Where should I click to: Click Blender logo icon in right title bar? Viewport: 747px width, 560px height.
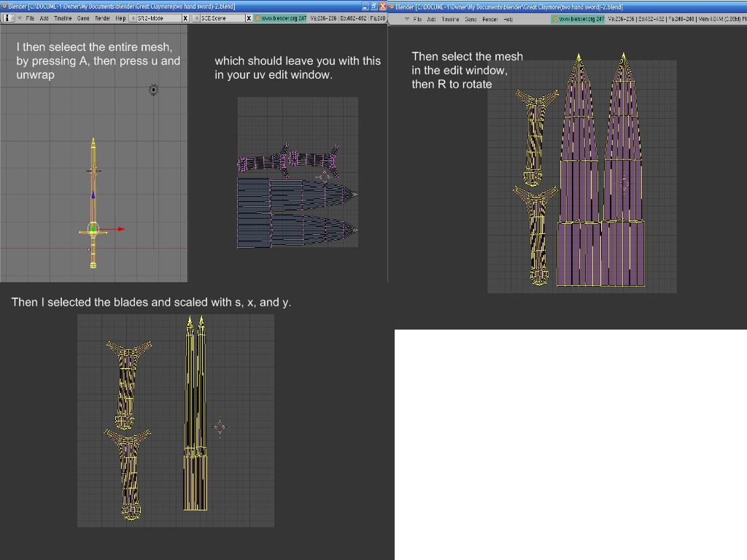tap(392, 7)
